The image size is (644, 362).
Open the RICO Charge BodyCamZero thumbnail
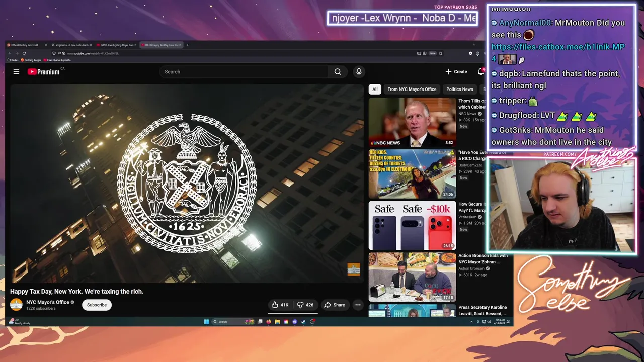tap(412, 174)
